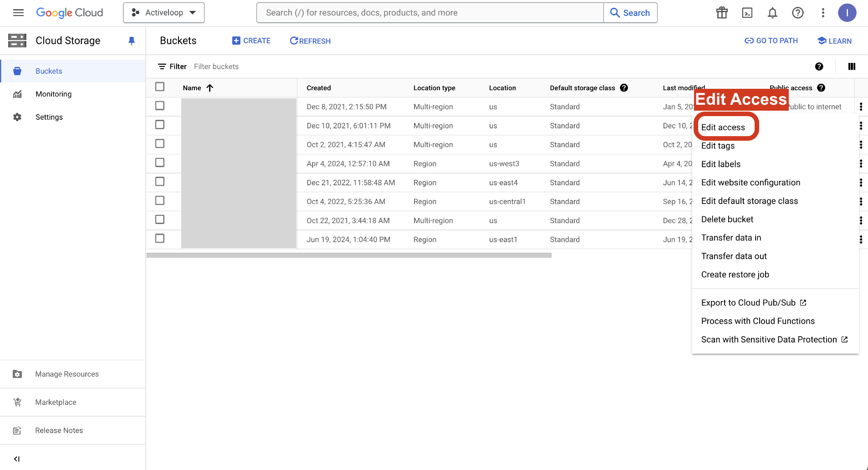Collapse the left sidebar panel
Screen dimensions: 868x470
tap(17, 459)
